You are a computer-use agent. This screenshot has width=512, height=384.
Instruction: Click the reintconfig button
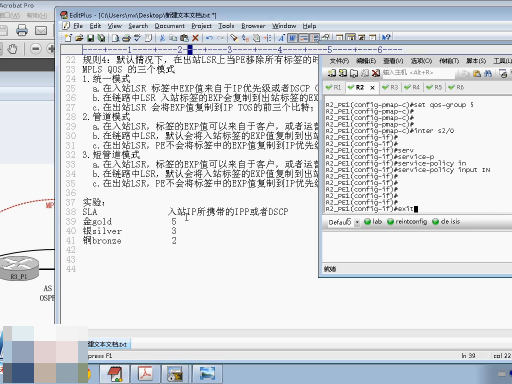click(x=407, y=222)
